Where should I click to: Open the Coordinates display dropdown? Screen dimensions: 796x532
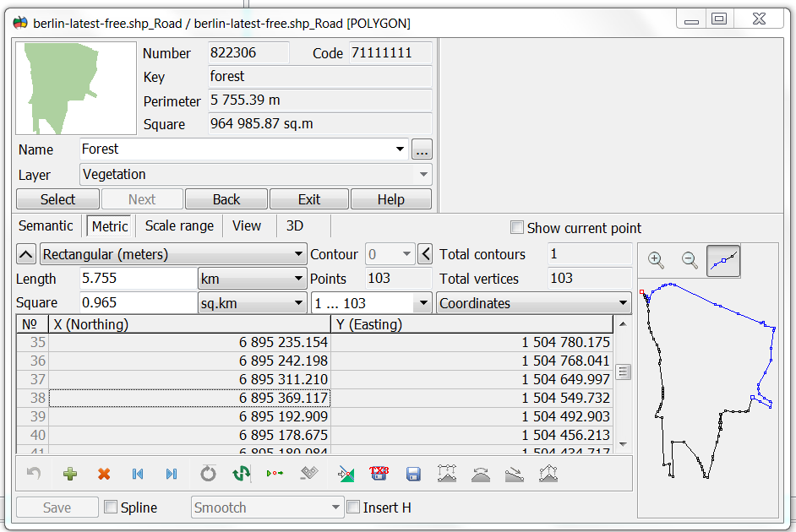point(534,303)
